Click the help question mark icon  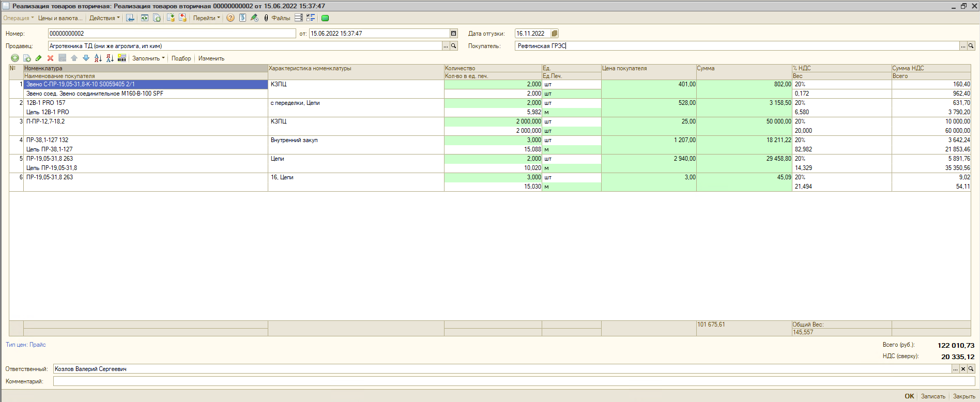pos(231,18)
